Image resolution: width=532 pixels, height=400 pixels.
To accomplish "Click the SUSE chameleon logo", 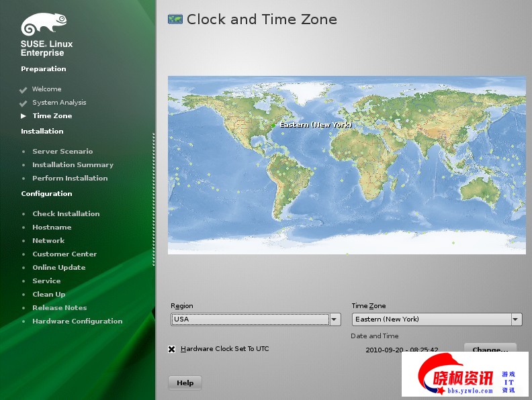I will pos(44,25).
